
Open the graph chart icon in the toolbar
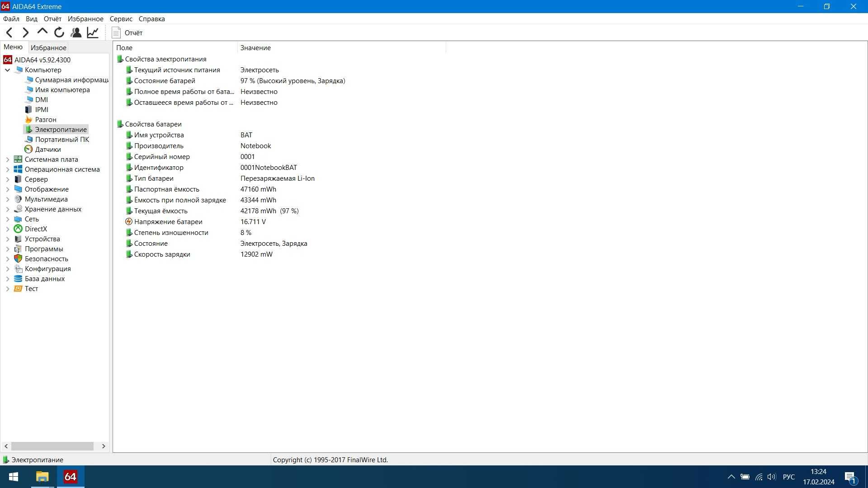pyautogui.click(x=93, y=33)
